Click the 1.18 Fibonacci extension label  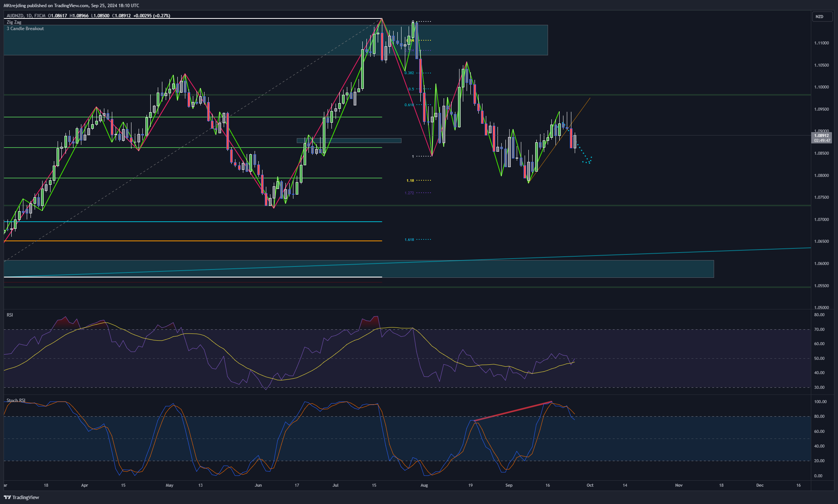click(x=410, y=181)
